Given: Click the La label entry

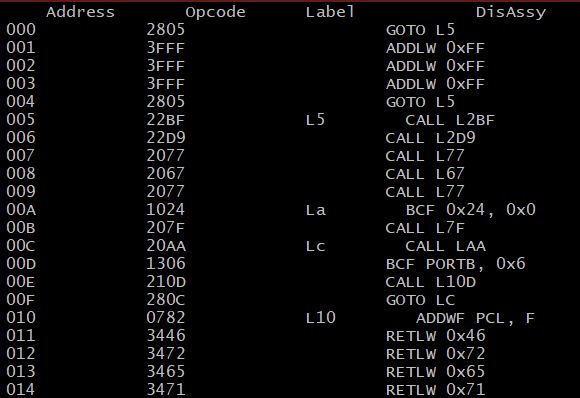Looking at the screenshot, I should click(x=316, y=210).
